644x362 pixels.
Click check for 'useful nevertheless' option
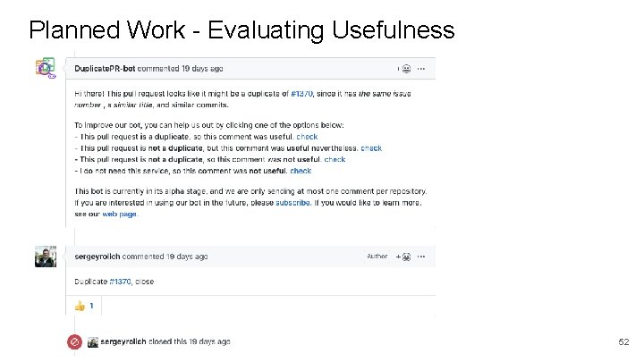pos(371,148)
